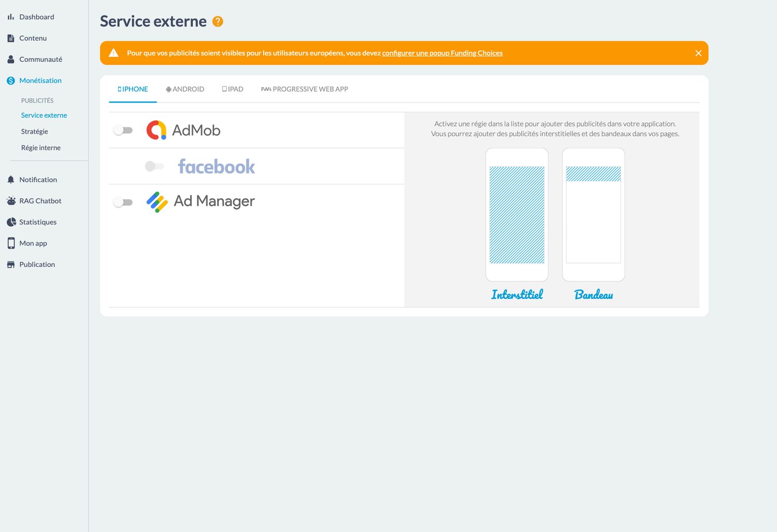Switch to the IPAD tab

point(233,89)
